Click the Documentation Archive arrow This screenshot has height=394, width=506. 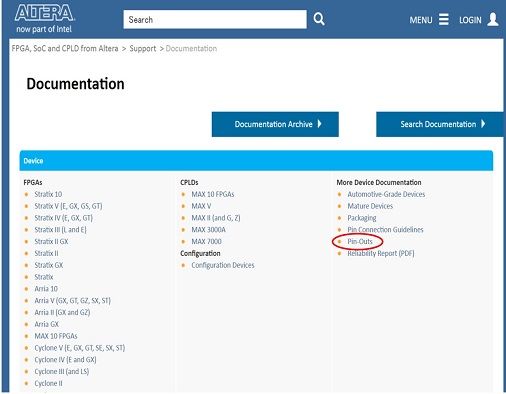(x=319, y=124)
